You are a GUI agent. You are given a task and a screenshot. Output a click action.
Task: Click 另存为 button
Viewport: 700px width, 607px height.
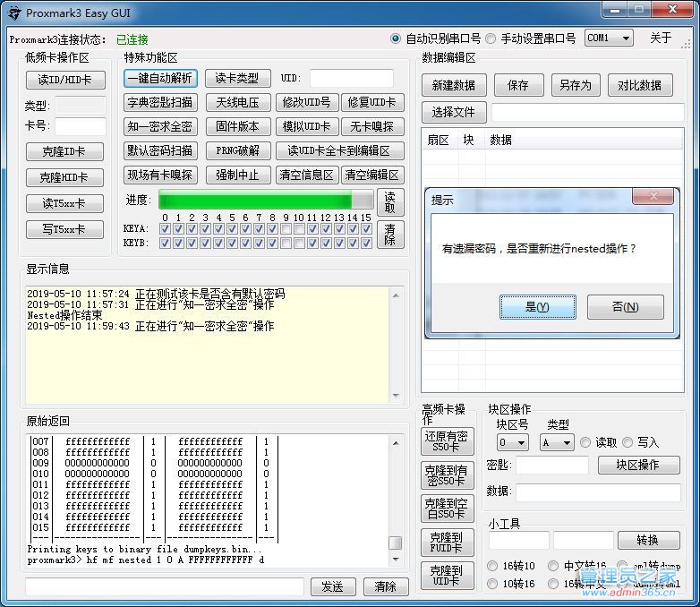click(576, 85)
